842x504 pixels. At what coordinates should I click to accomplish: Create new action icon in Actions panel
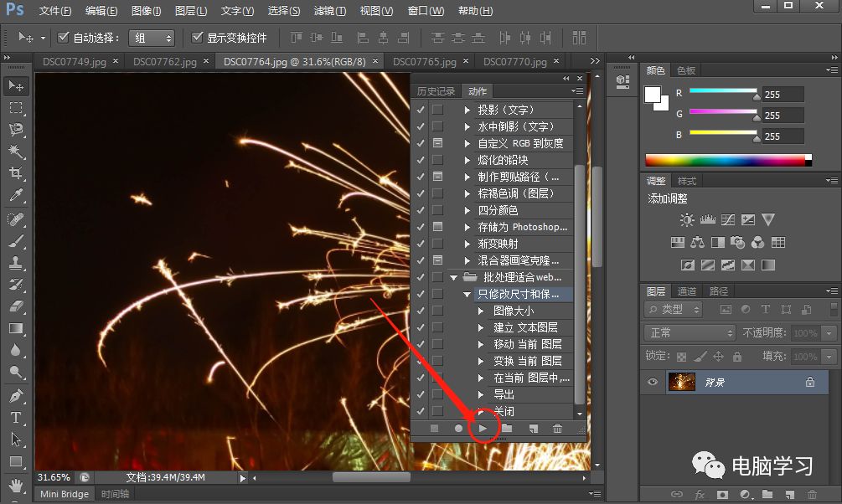click(x=533, y=429)
